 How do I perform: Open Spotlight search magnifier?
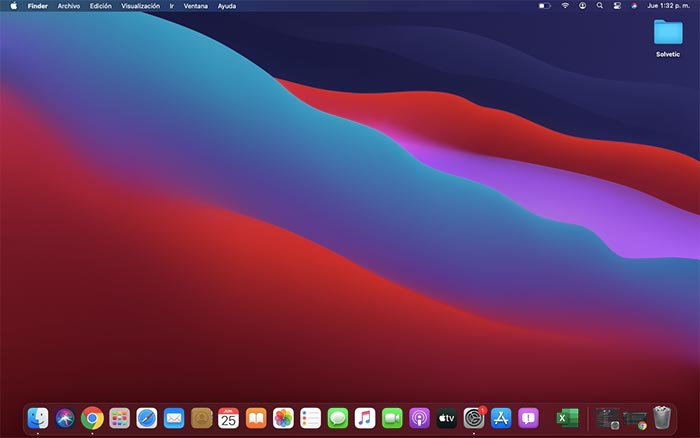tap(599, 6)
